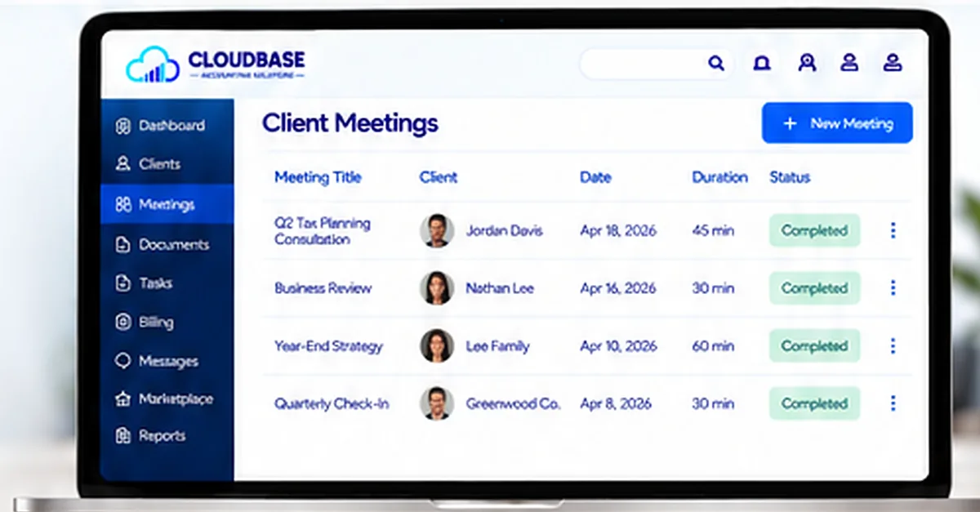Screen dimensions: 980x512
Task: Click date Apr 10, 2026
Action: tap(618, 345)
